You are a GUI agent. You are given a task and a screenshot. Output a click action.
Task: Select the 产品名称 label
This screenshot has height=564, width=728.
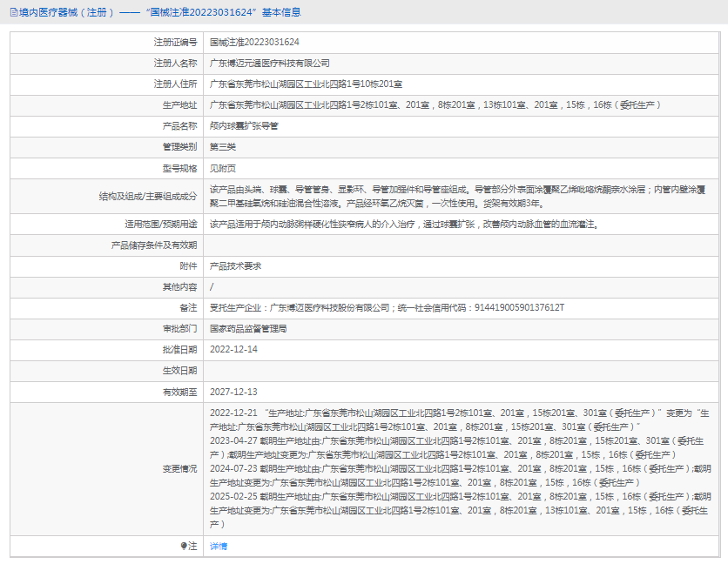pos(179,126)
